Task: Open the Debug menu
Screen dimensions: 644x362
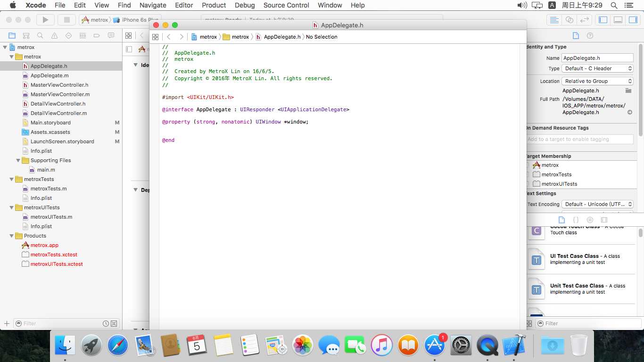Action: point(245,5)
